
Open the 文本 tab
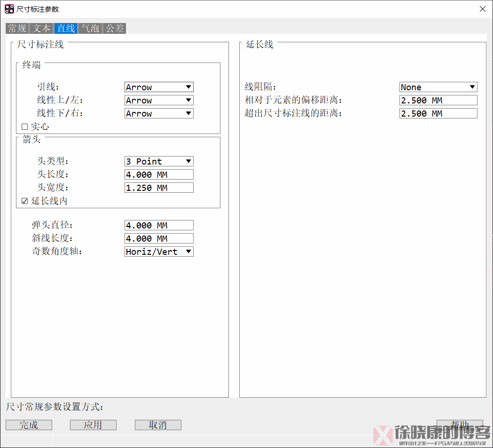42,28
